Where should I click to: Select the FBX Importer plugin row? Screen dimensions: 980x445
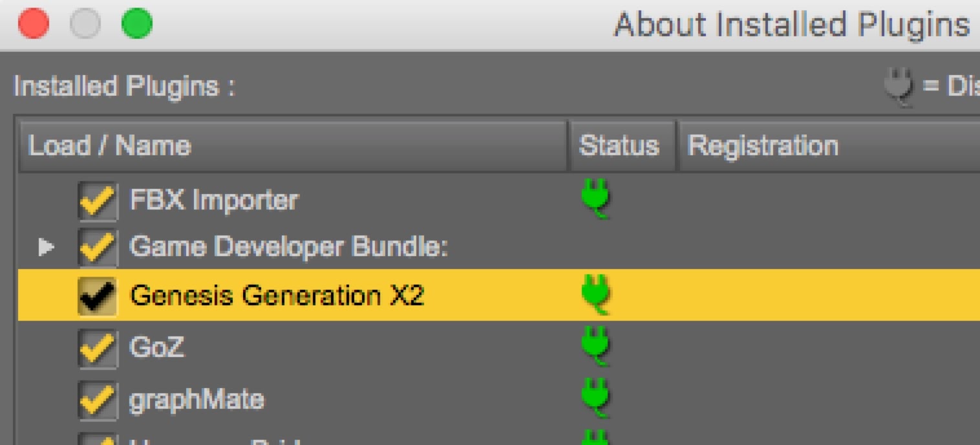[214, 200]
